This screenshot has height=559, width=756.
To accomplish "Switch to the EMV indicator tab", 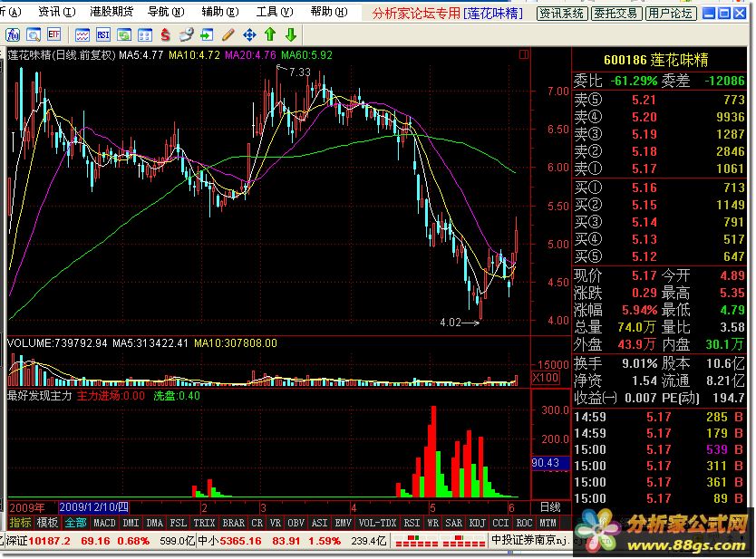I will (344, 523).
